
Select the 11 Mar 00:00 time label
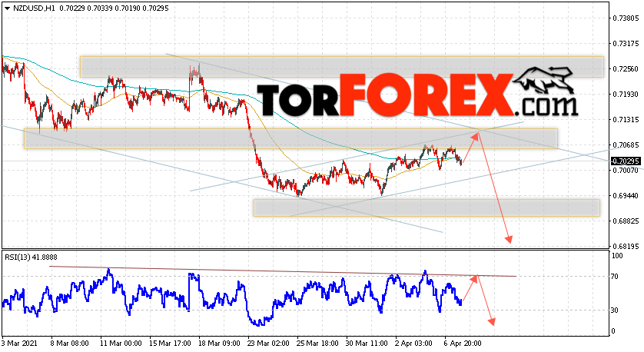point(121,344)
